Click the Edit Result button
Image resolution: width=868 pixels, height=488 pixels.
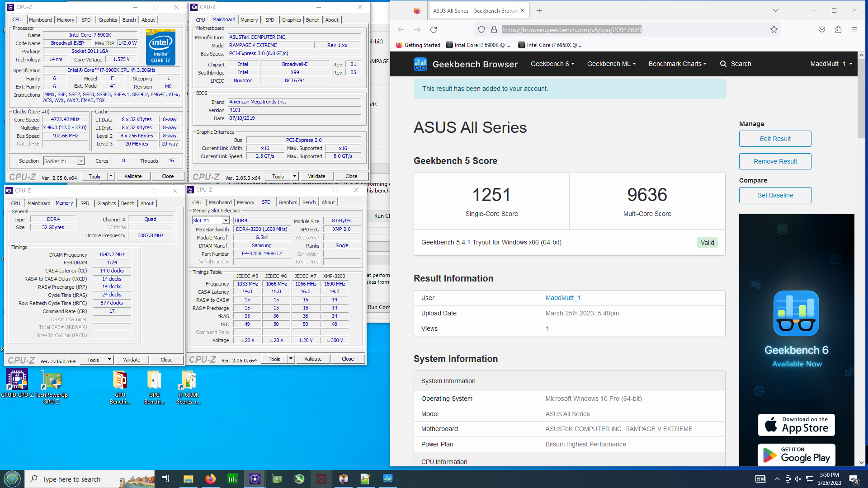pos(775,139)
